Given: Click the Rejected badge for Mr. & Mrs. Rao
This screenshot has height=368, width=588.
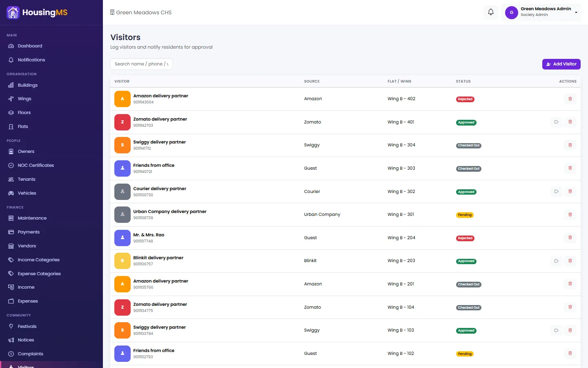Looking at the screenshot, I should pos(465,238).
